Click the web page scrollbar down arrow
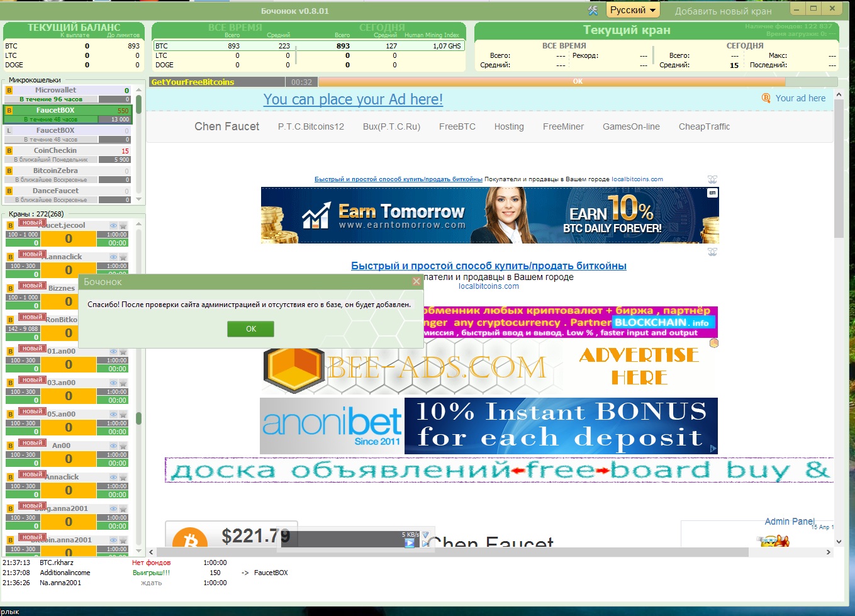The width and height of the screenshot is (855, 616). 839,541
